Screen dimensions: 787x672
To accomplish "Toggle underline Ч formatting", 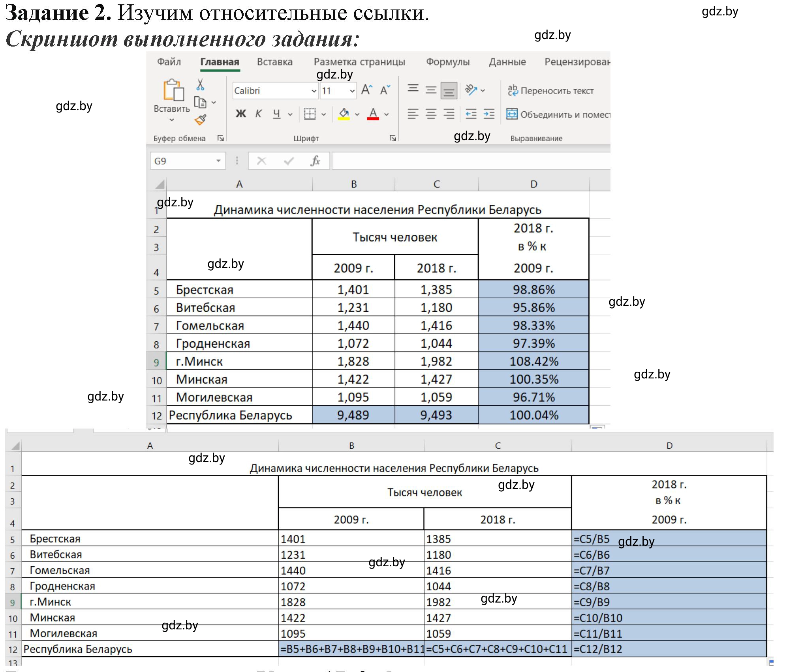I will pos(277,114).
